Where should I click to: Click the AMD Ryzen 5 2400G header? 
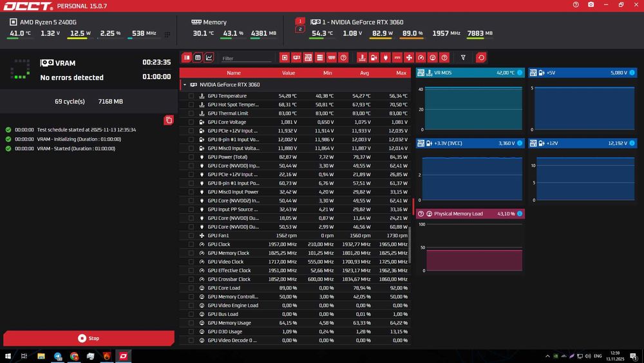pos(43,22)
